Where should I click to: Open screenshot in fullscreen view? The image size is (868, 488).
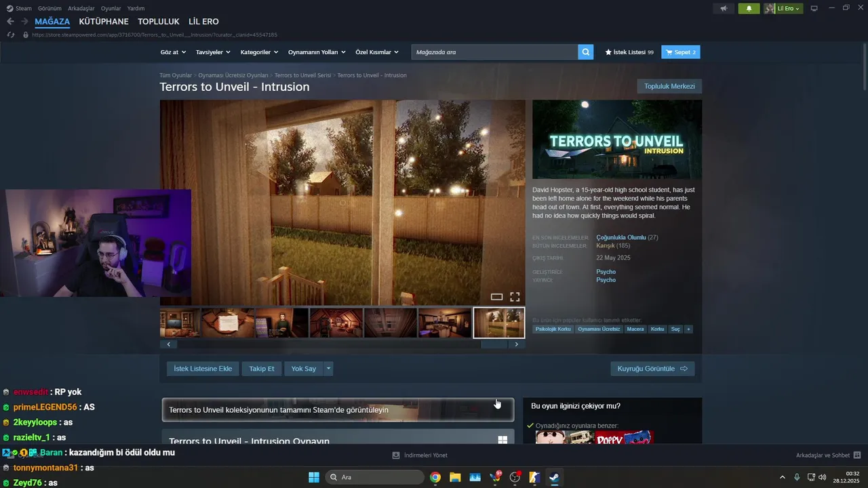pyautogui.click(x=515, y=297)
